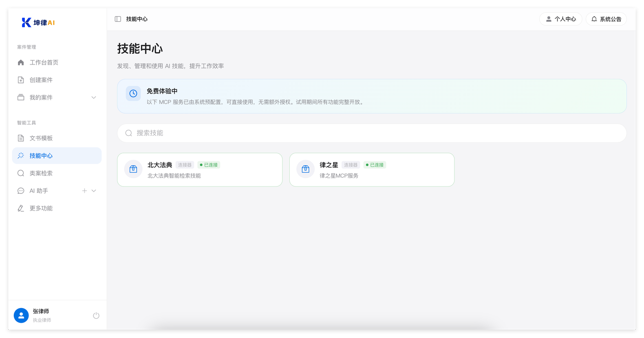Click the 更多功能 pen icon
The height and width of the screenshot is (338, 644).
pyautogui.click(x=21, y=208)
